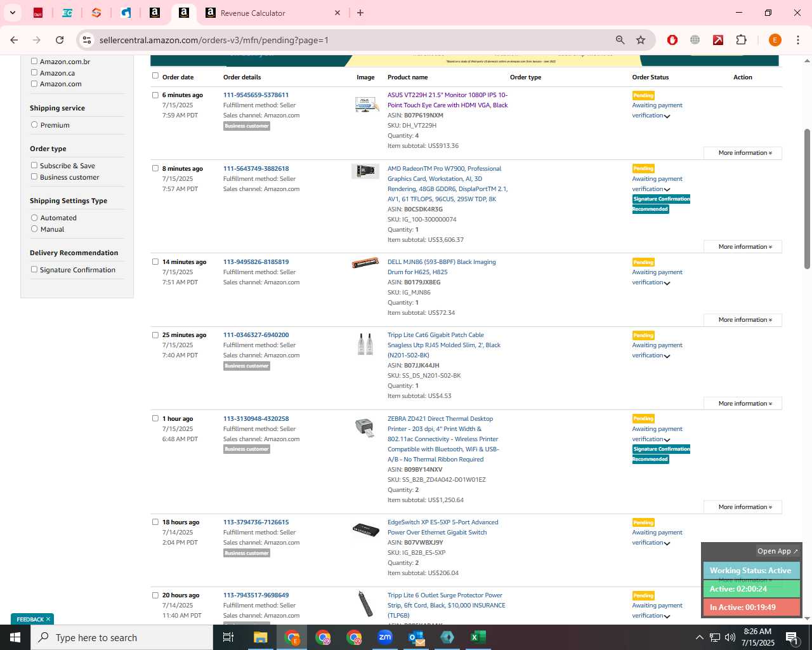Bookmark this page with the star icon
The width and height of the screenshot is (812, 650).
[641, 40]
